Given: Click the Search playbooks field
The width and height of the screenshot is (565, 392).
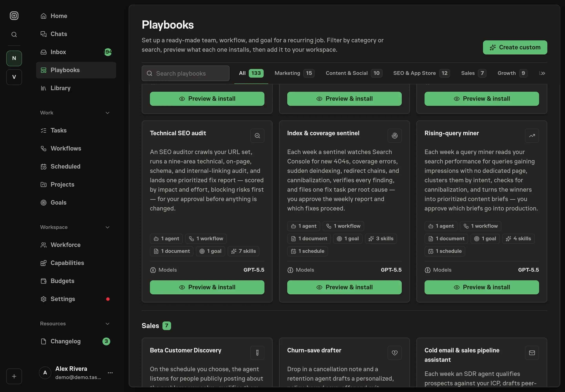Looking at the screenshot, I should click(x=185, y=73).
